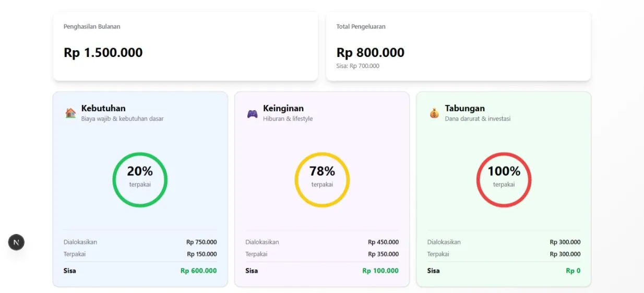Viewport: 644px width, 293px height.
Task: Click the house icon beside Kebutuhan
Action: click(x=70, y=113)
